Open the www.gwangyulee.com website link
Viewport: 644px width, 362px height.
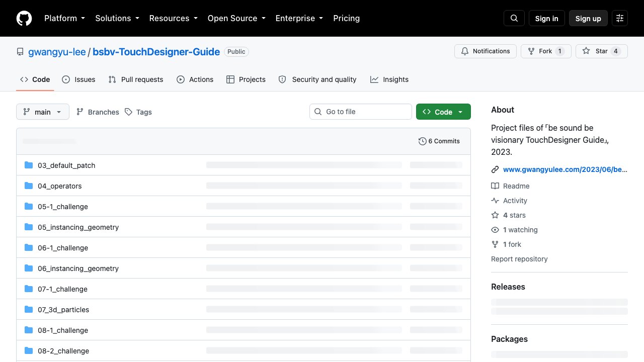pos(565,169)
